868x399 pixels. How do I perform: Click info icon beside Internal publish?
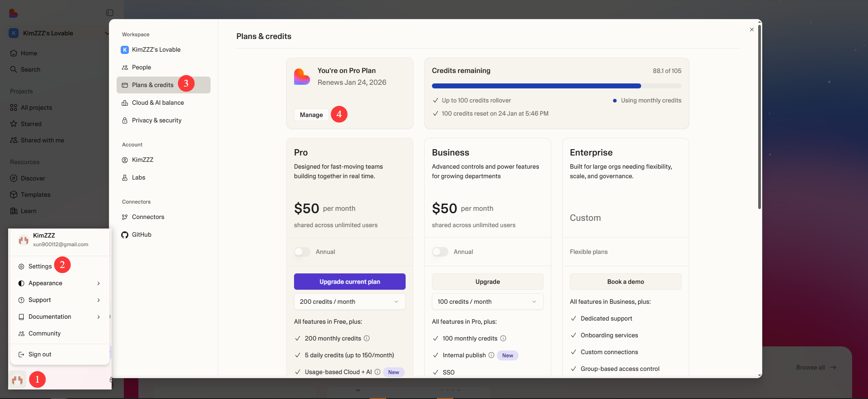tap(491, 355)
